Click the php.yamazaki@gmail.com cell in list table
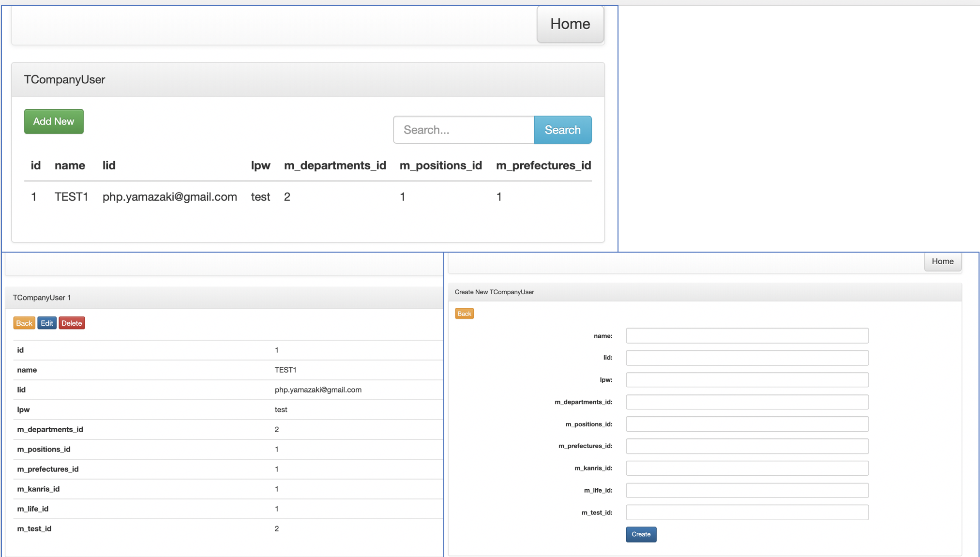Viewport: 980px width, 557px height. coord(169,197)
